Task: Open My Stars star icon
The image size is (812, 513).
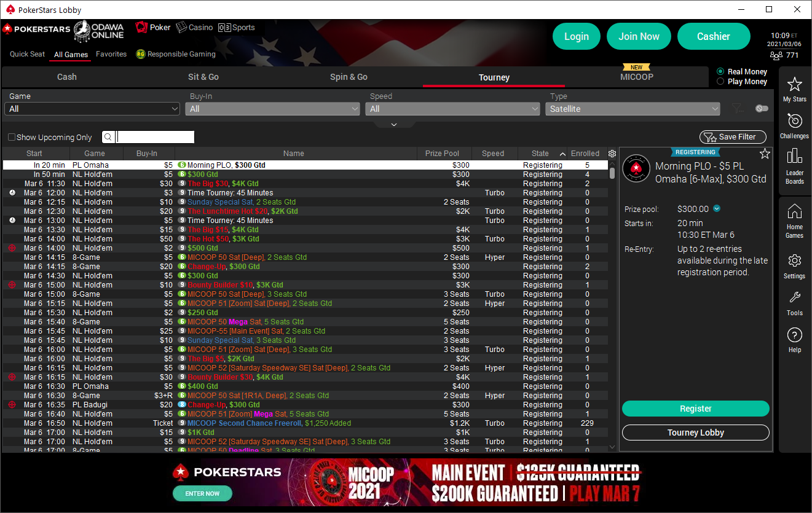Action: coord(795,85)
